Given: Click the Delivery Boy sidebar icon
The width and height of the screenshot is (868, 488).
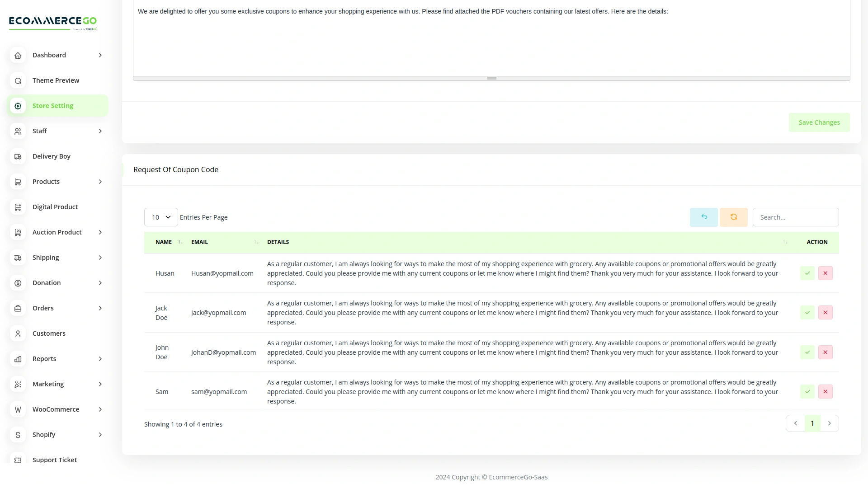Looking at the screenshot, I should click(18, 156).
